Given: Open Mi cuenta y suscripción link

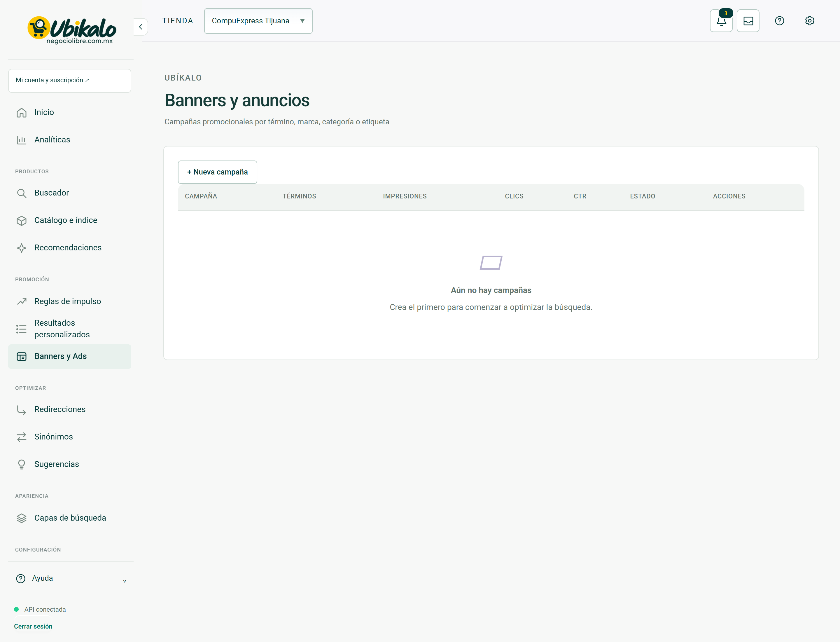Looking at the screenshot, I should (69, 81).
